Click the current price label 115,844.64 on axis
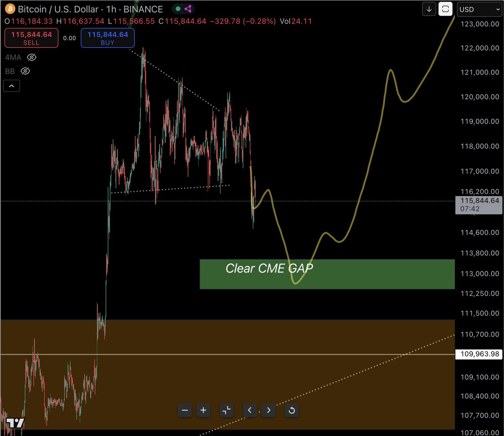This screenshot has width=504, height=436. [x=479, y=205]
